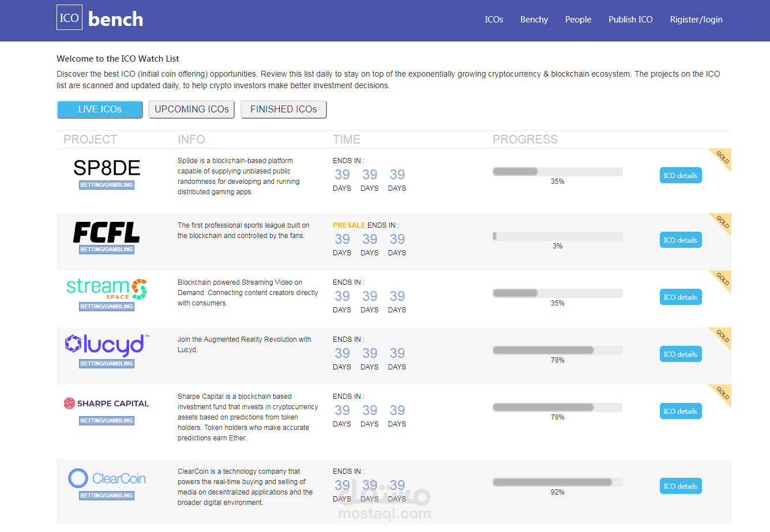Open the SP8DE project logo
The height and width of the screenshot is (532, 770).
(106, 167)
